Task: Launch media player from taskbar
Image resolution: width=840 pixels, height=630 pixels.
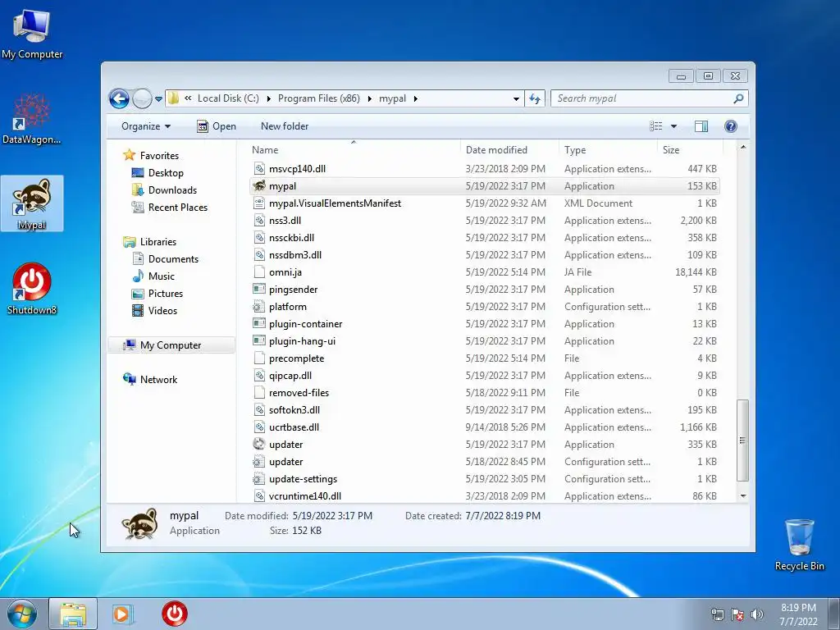Action: pos(121,614)
